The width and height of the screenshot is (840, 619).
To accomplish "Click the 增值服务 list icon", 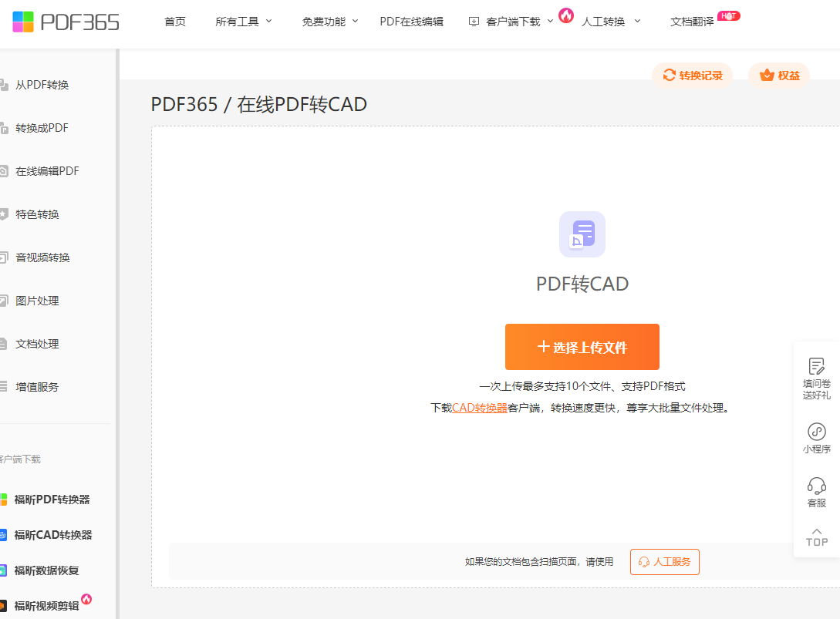I will coord(4,387).
